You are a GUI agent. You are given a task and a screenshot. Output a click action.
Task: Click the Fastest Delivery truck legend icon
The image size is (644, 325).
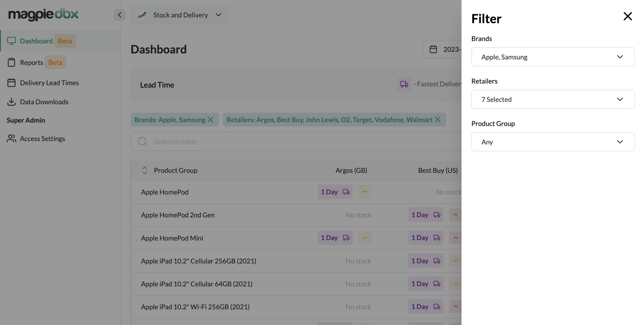pos(404,84)
